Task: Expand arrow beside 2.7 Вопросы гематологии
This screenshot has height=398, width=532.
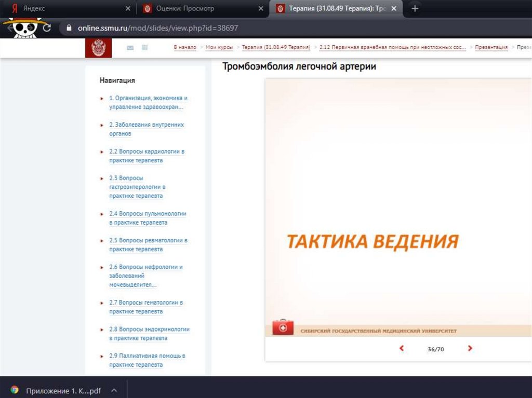Action: coord(102,303)
